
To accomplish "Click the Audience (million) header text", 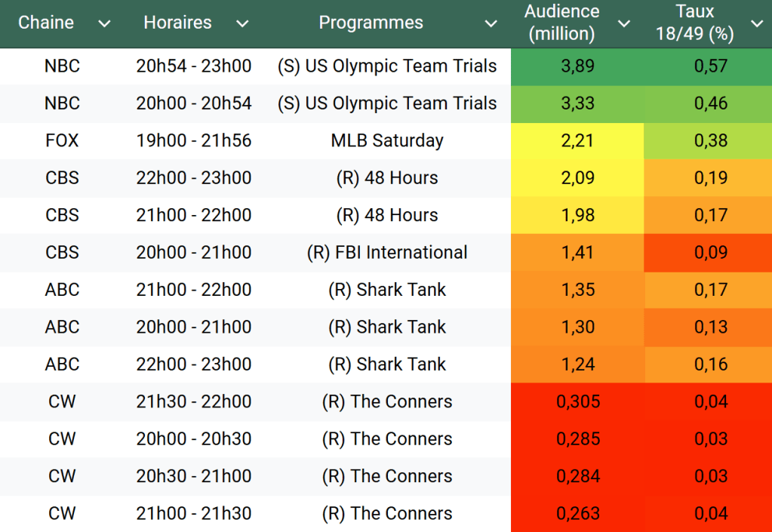I will tap(561, 23).
